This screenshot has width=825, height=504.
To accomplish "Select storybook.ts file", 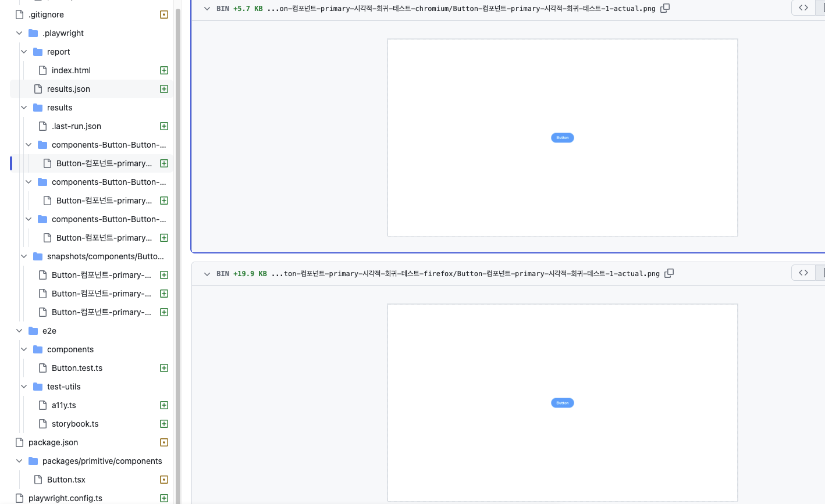I will 75,424.
